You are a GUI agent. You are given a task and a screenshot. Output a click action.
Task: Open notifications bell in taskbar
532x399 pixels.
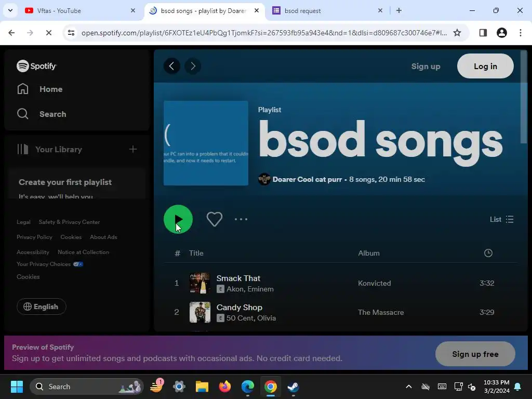click(x=518, y=387)
